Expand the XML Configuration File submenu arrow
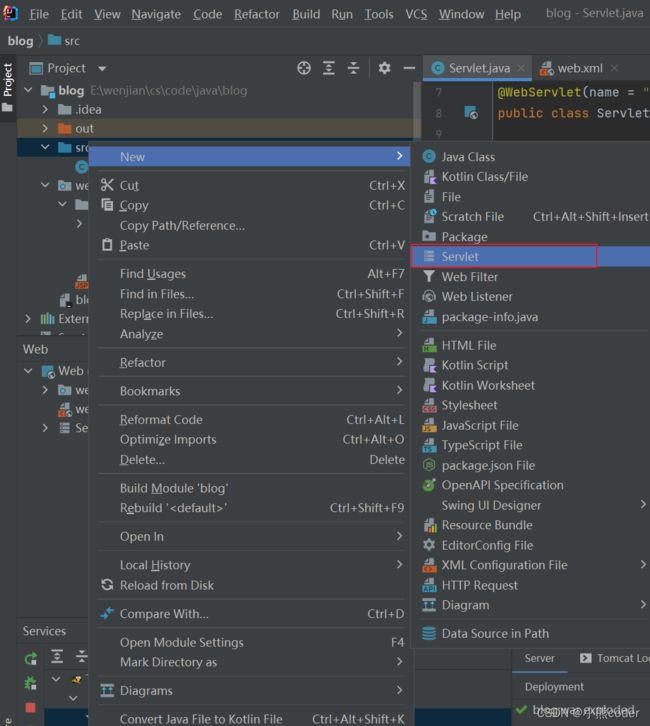Viewport: 650px width, 726px height. click(643, 564)
